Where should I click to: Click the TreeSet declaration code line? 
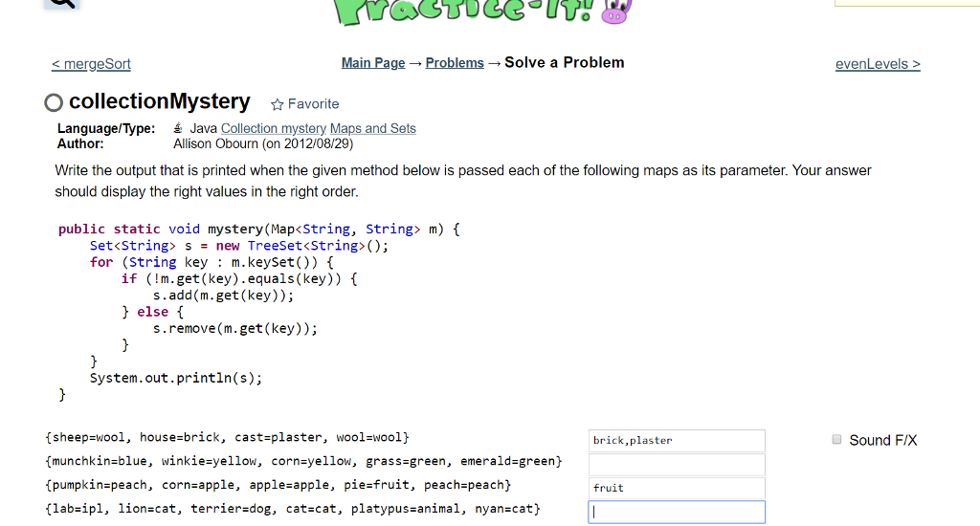tap(238, 246)
